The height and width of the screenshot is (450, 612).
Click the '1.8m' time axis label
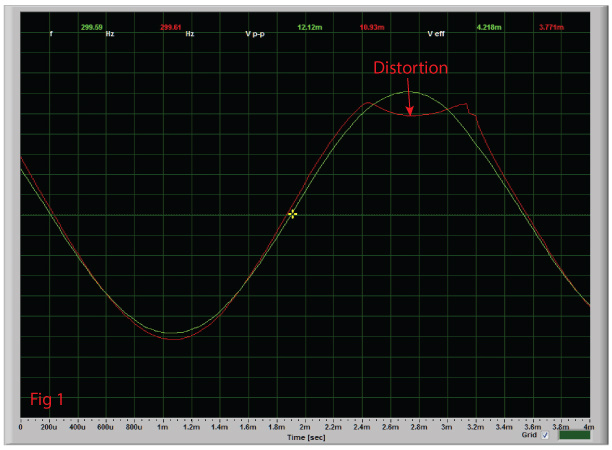click(277, 427)
